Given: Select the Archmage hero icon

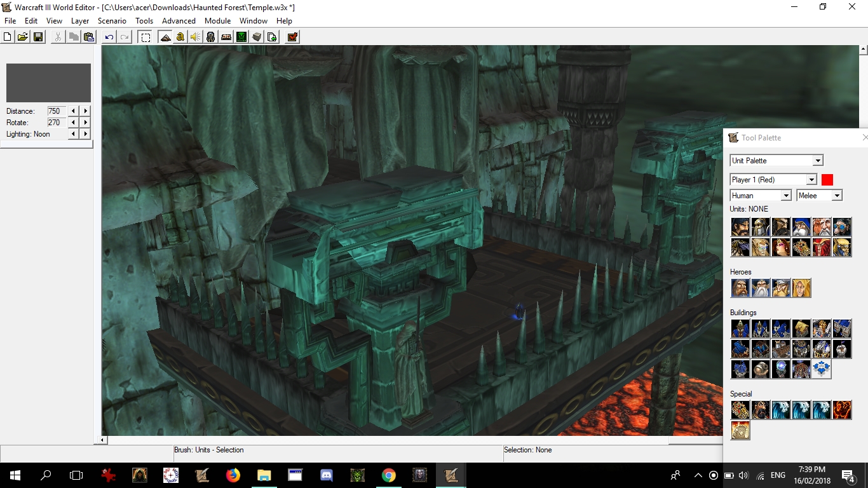Looking at the screenshot, I should [x=761, y=288].
